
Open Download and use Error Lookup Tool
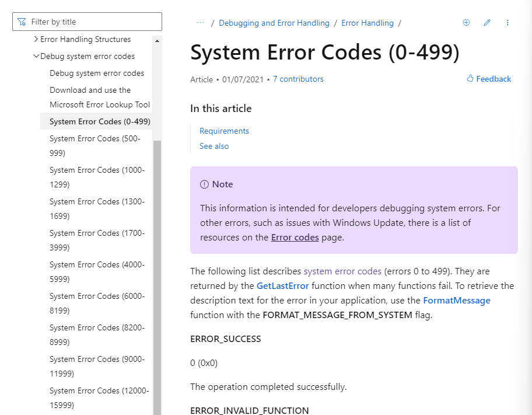click(x=99, y=97)
